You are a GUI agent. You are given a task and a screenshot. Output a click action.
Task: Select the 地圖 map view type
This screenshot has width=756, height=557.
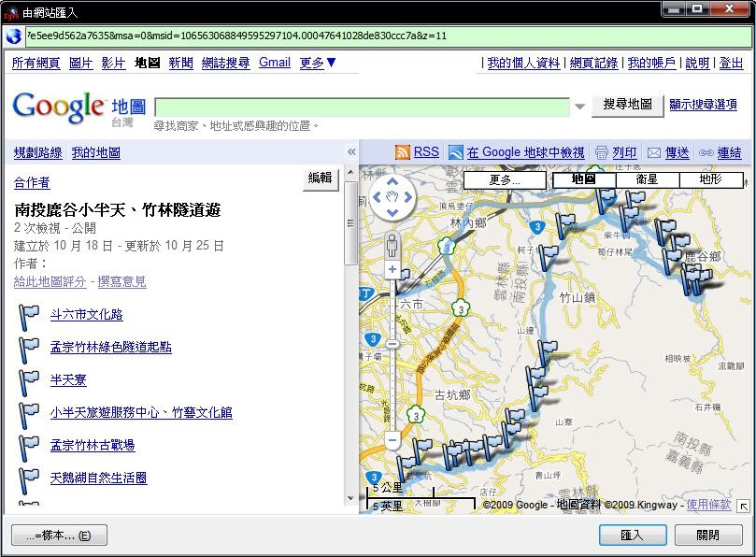pos(583,179)
